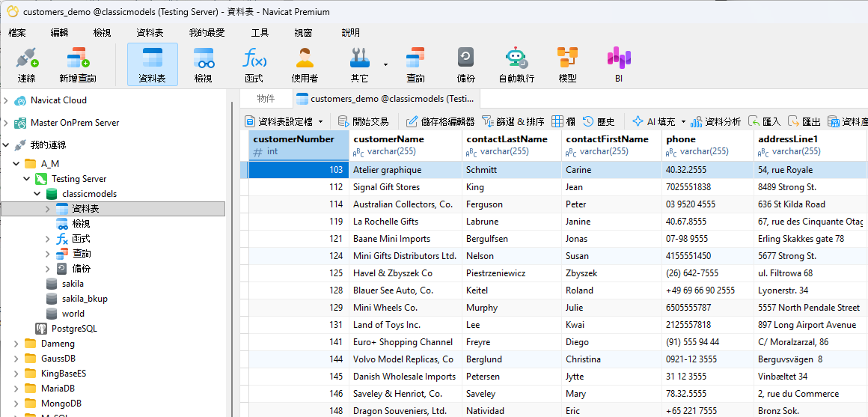The image size is (868, 417).
Task: Click 篩選 & 排序 filter and sort
Action: click(x=513, y=121)
